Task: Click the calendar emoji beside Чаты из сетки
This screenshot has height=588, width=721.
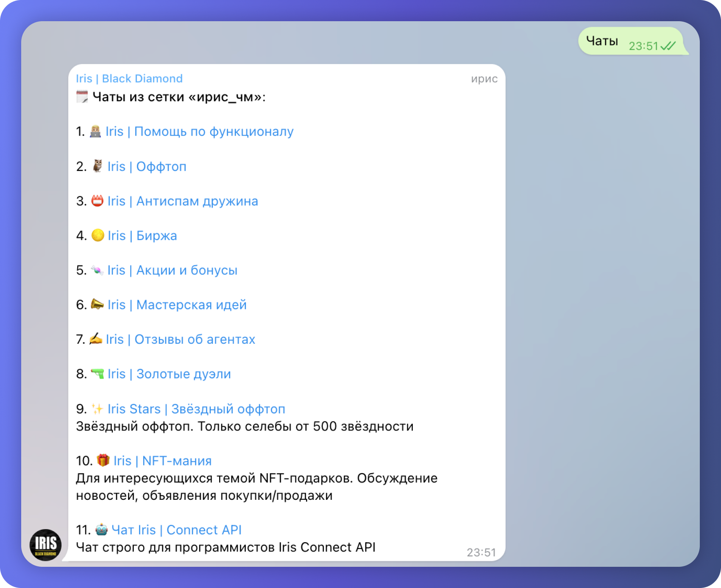Action: [x=82, y=97]
